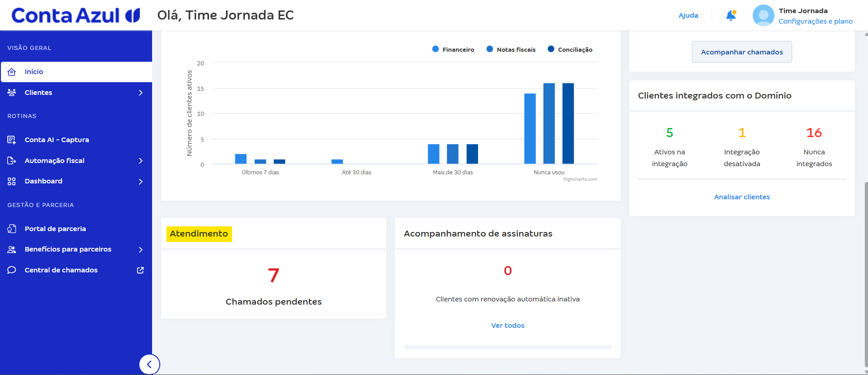Screen dimensions: 868x375
Task: Click the 0 renovação automática inativa count
Action: [x=508, y=271]
